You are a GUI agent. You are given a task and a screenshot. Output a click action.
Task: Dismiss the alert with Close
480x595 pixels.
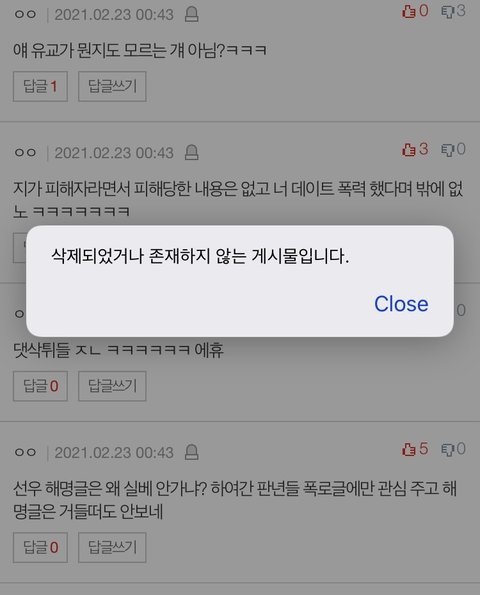tap(401, 304)
